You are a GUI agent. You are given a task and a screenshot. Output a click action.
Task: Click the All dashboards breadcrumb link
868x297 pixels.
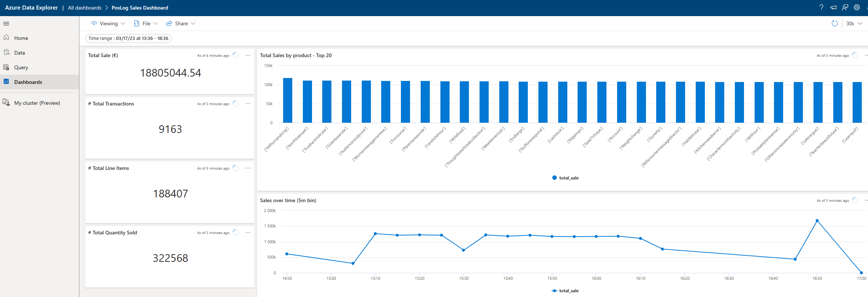click(x=84, y=8)
